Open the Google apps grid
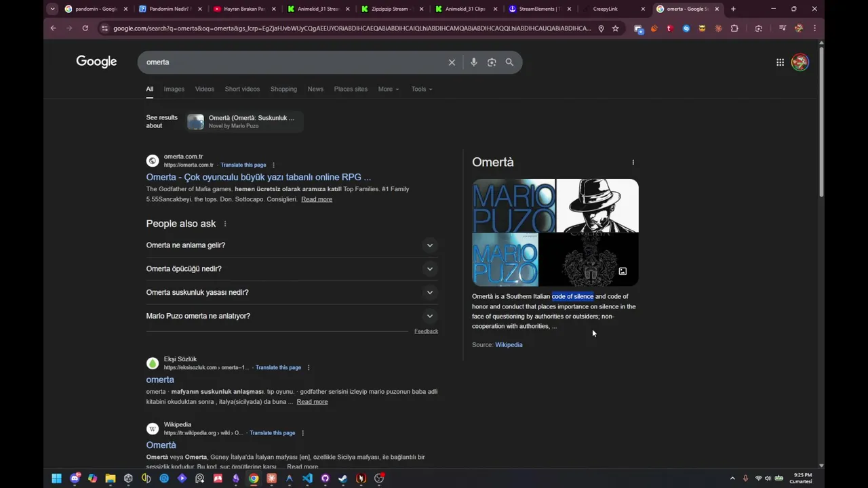The height and width of the screenshot is (488, 868). point(780,62)
